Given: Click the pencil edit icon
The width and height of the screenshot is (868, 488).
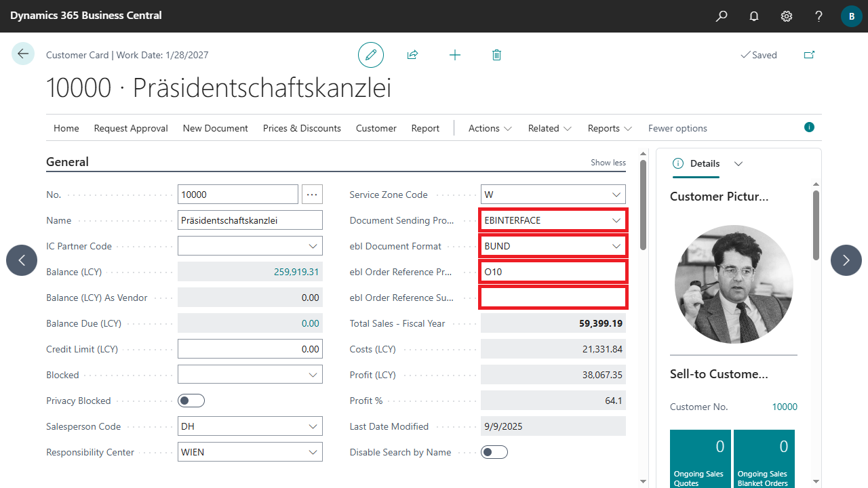Looking at the screenshot, I should click(371, 55).
